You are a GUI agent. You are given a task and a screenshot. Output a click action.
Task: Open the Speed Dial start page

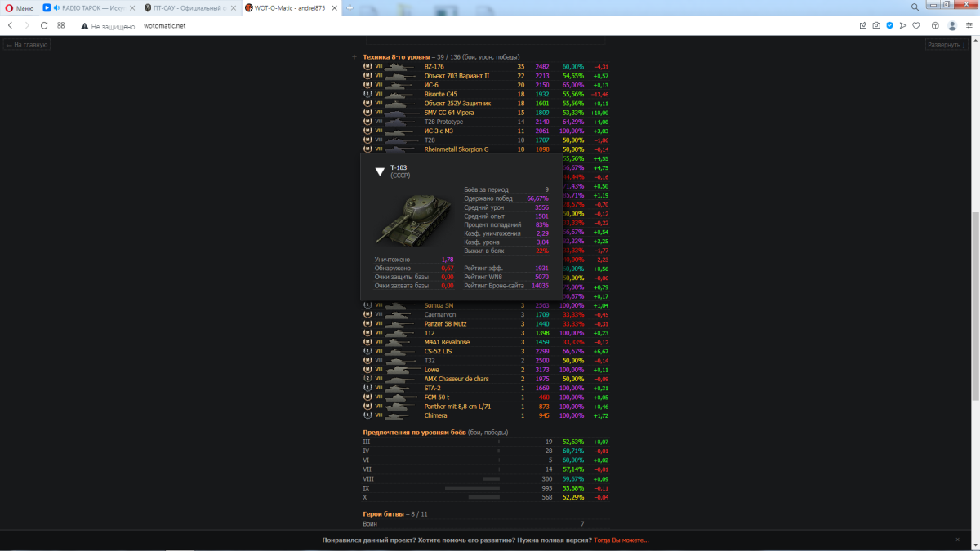[x=61, y=25]
